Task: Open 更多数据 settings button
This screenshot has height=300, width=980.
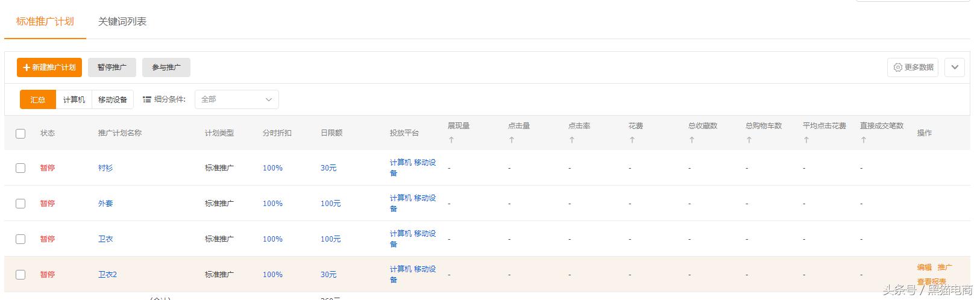Action: (912, 67)
